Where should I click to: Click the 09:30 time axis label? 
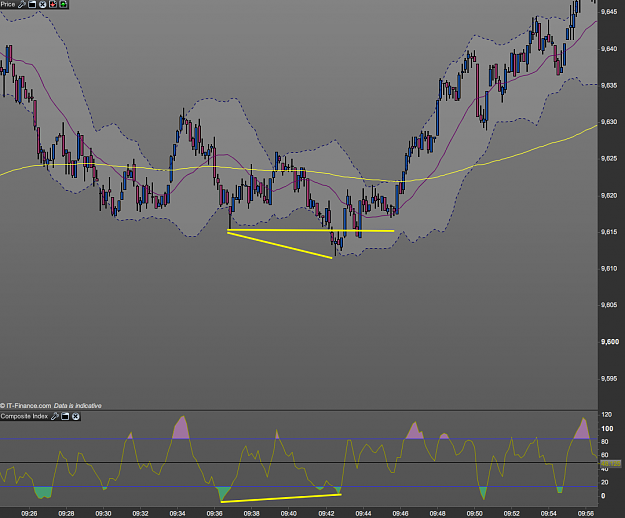103,514
